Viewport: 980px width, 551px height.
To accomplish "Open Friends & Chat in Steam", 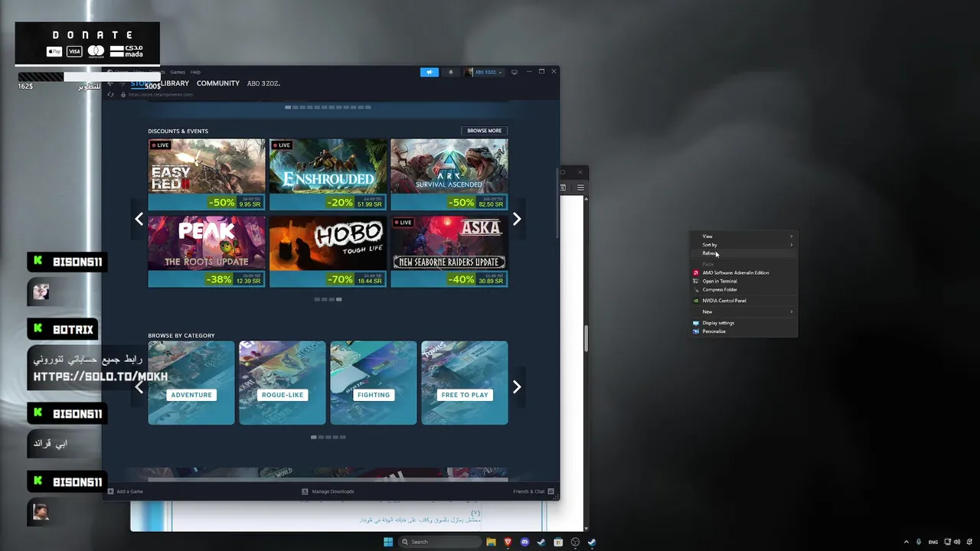I will pos(534,491).
